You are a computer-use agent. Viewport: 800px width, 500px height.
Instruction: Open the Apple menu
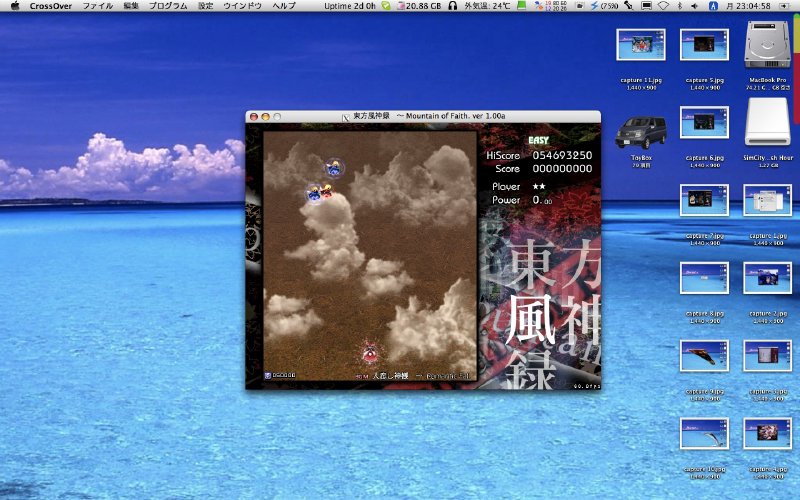pos(15,6)
